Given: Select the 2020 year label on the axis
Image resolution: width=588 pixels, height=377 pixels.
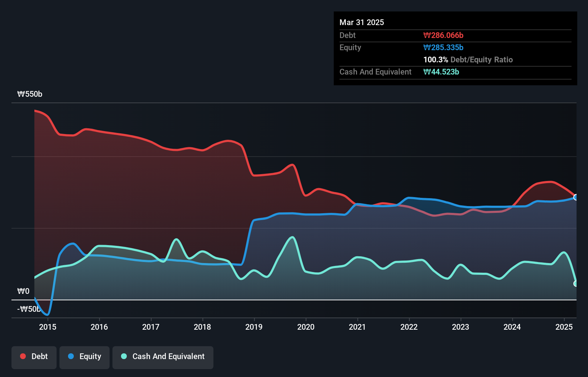Looking at the screenshot, I should click(x=306, y=327).
